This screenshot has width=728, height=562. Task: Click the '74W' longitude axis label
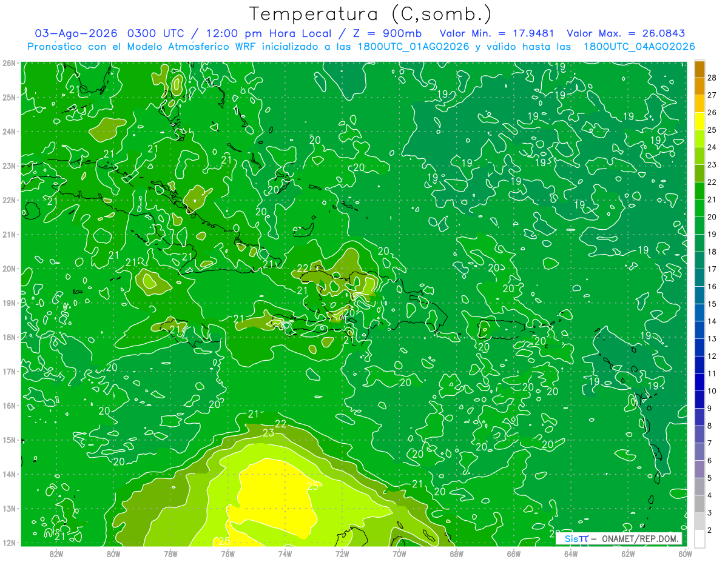[285, 554]
